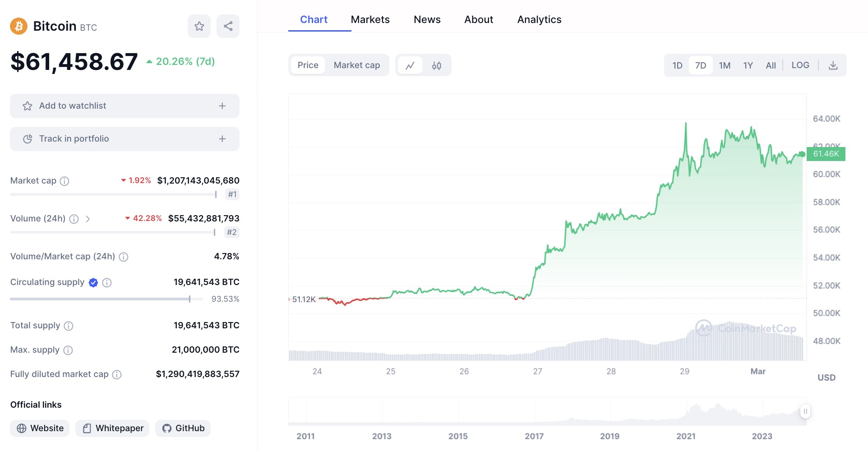This screenshot has height=451, width=868.
Task: Open the Whitepaper link
Action: [113, 428]
